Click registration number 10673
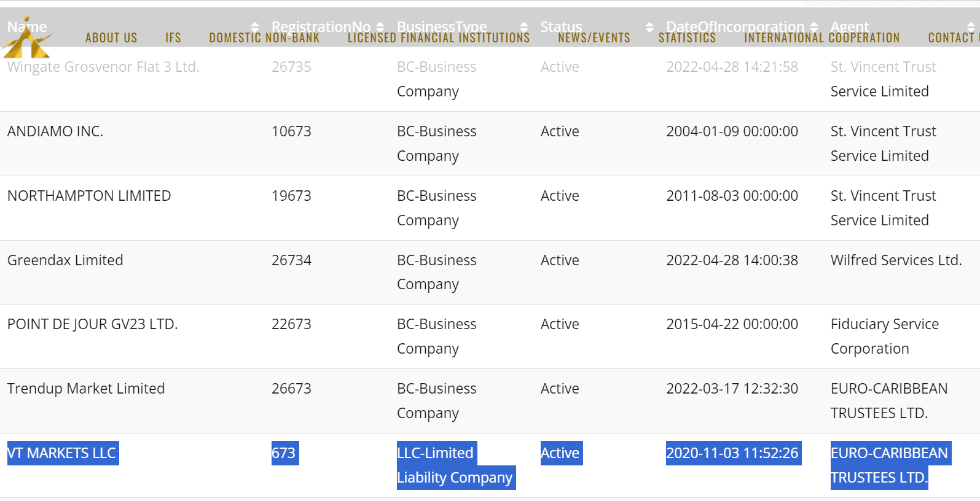This screenshot has height=501, width=980. pyautogui.click(x=291, y=131)
